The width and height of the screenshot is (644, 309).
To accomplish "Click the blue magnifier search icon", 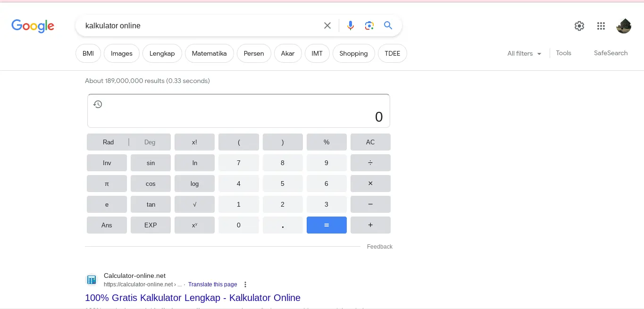I will point(388,25).
